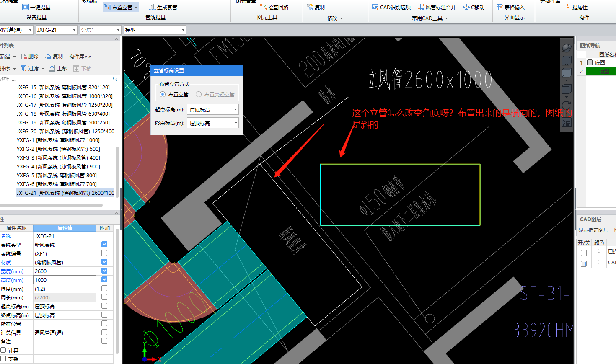Move component up with 上移
616x364 pixels.
pyautogui.click(x=58, y=68)
